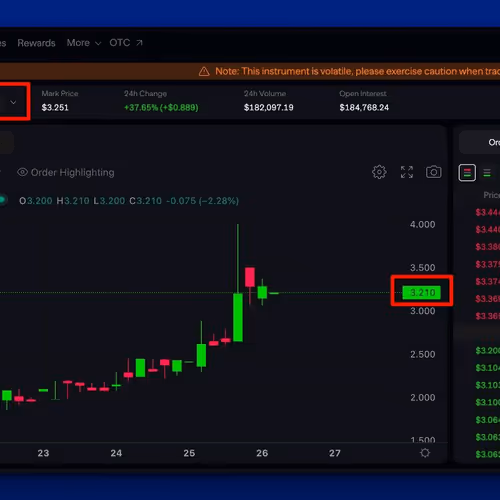This screenshot has width=500, height=500.
Task: Open the OTC link
Action: coord(126,43)
